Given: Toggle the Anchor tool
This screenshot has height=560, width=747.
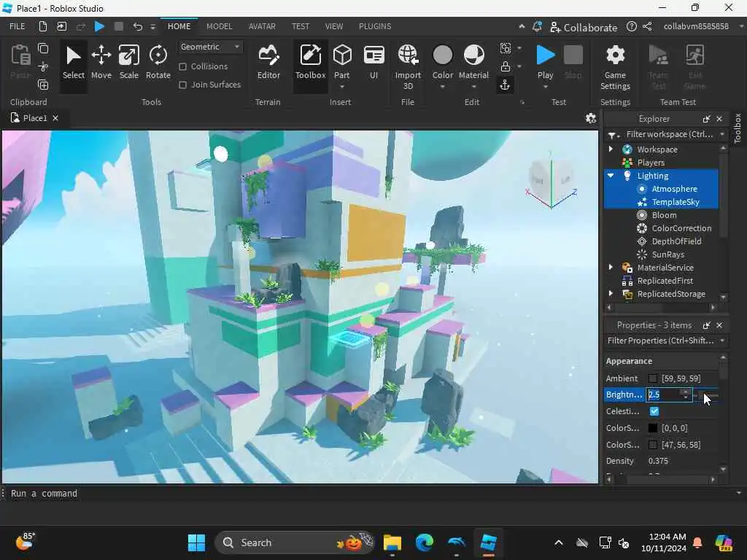Looking at the screenshot, I should click(x=505, y=85).
